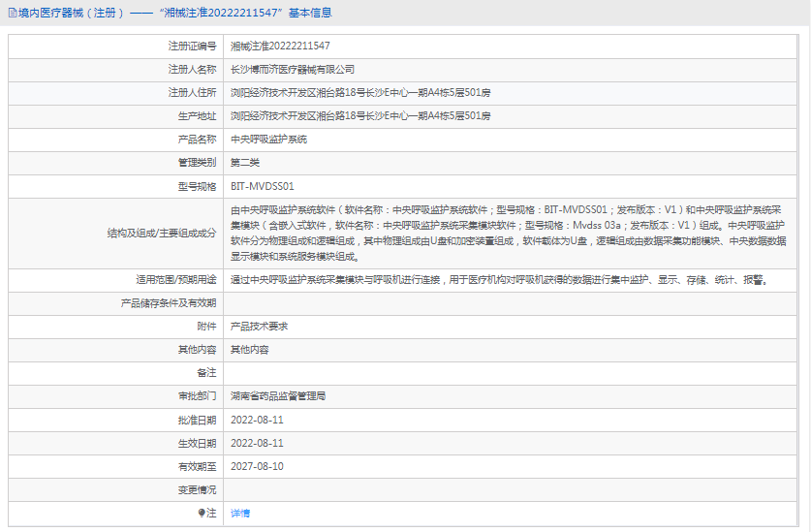Click the 注册人住所 label
811x532 pixels.
click(x=192, y=93)
